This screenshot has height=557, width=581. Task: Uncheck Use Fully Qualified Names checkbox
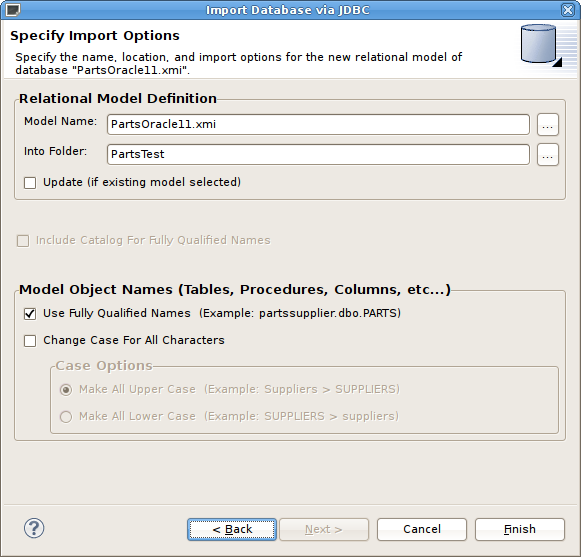[30, 314]
